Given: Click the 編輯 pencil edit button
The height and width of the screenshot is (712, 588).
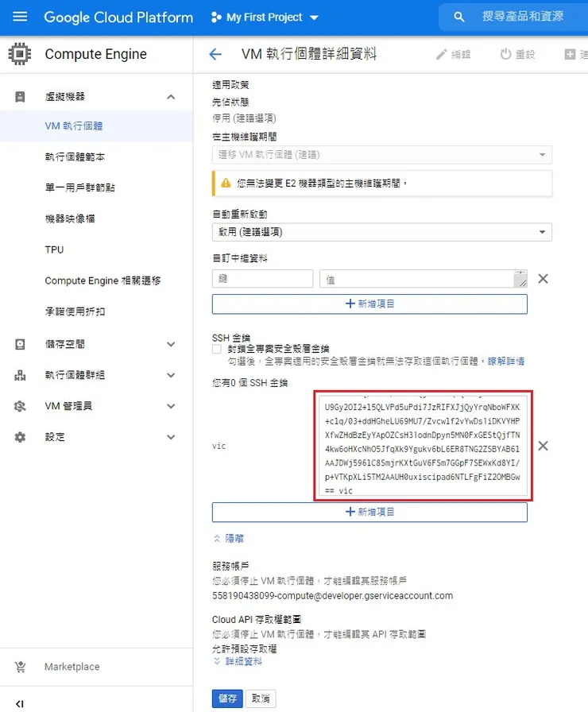Looking at the screenshot, I should click(453, 55).
